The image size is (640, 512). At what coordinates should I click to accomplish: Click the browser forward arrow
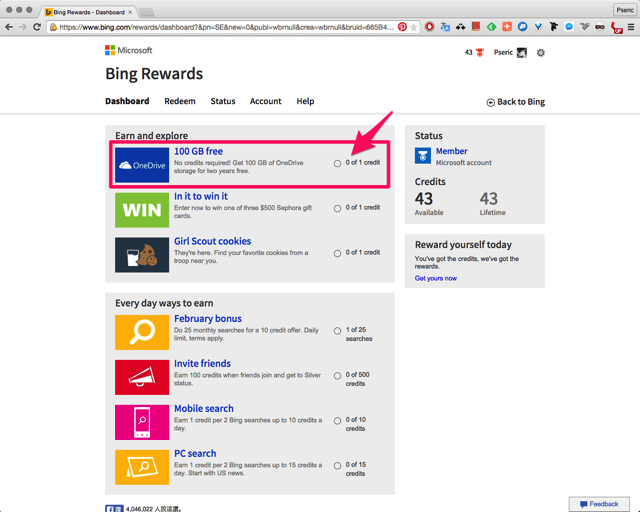coord(23,27)
